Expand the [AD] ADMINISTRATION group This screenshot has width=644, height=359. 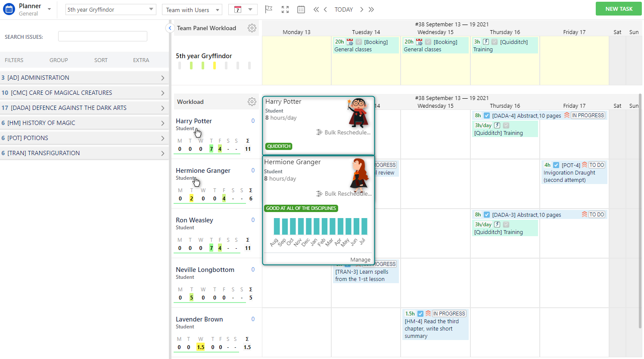(84, 78)
